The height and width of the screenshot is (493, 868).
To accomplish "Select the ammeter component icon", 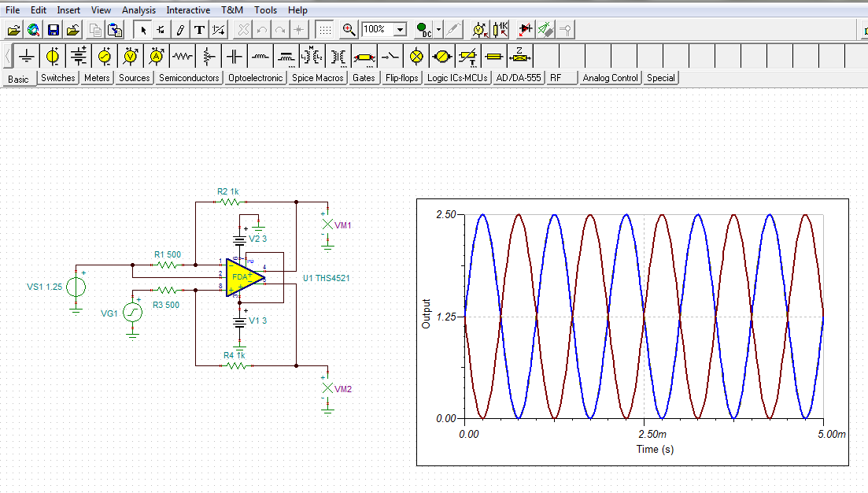I will coord(157,57).
